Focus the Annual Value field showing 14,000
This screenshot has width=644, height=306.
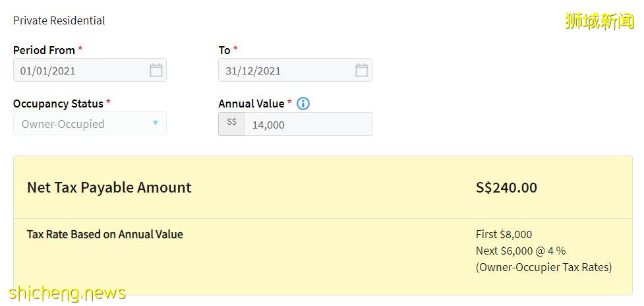click(x=307, y=125)
